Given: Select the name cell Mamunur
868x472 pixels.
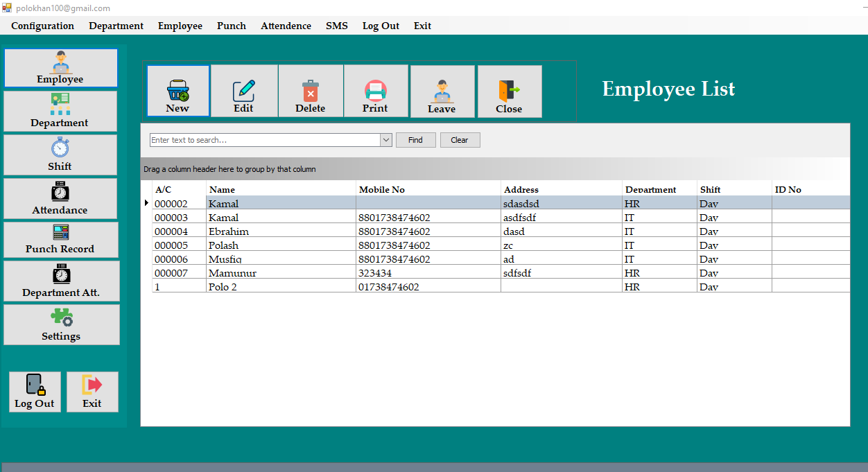Looking at the screenshot, I should (x=281, y=272).
